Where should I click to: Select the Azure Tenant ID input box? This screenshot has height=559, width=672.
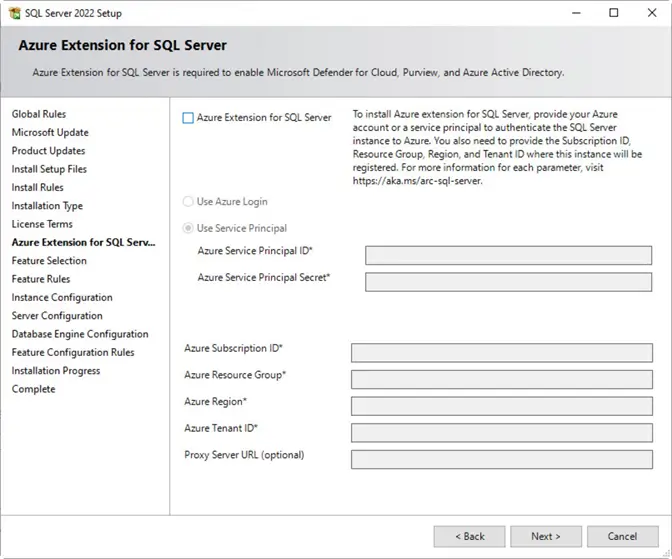(x=501, y=432)
